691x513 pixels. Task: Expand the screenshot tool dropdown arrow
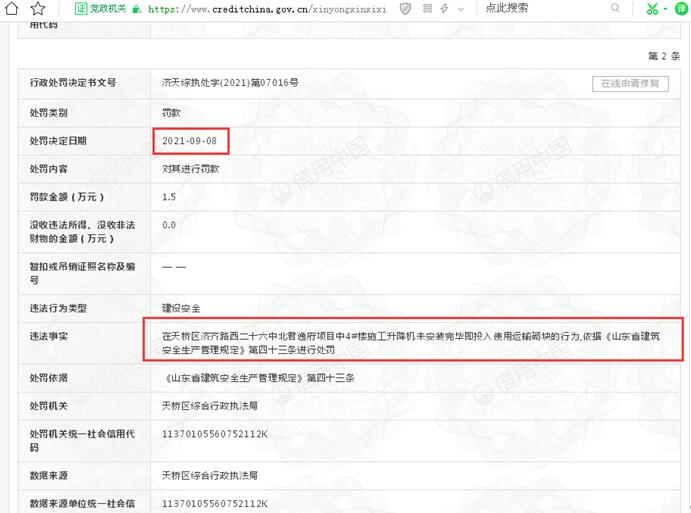pos(665,9)
